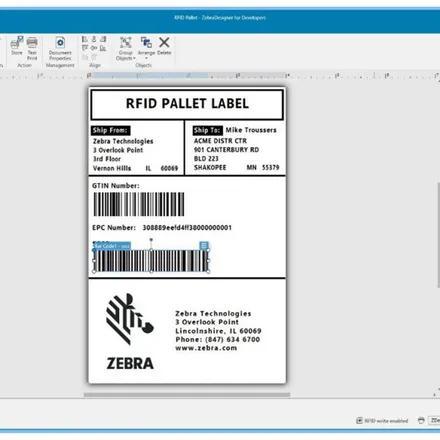The height and width of the screenshot is (440, 440).
Task: Click the rotation handle above selected barcode
Action: point(151,239)
